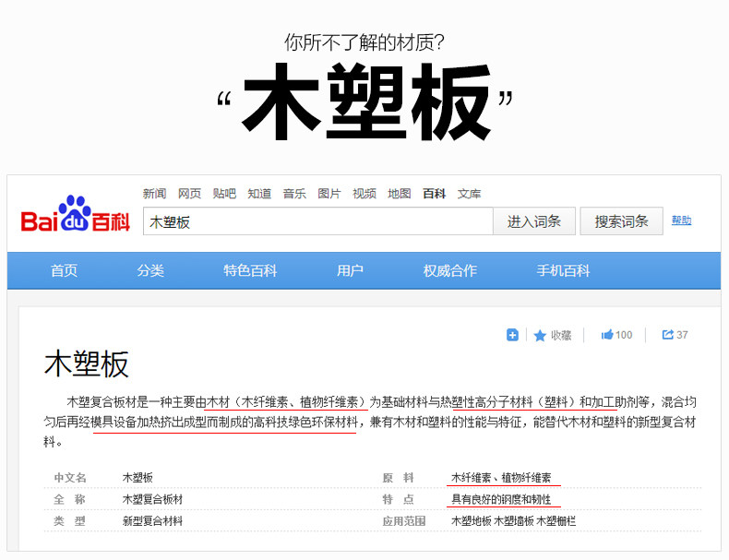This screenshot has height=560, width=729.
Task: Open the 文库 link above search box
Action: tap(469, 194)
